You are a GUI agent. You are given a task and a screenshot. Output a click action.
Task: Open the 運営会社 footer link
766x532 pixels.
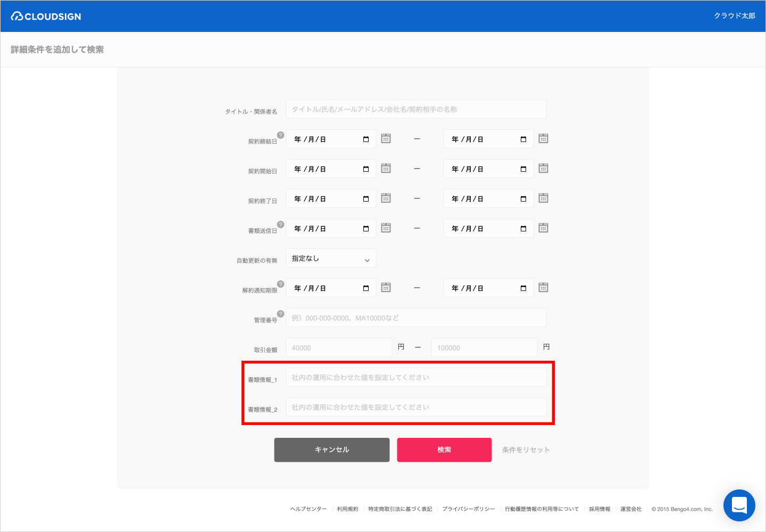(631, 509)
